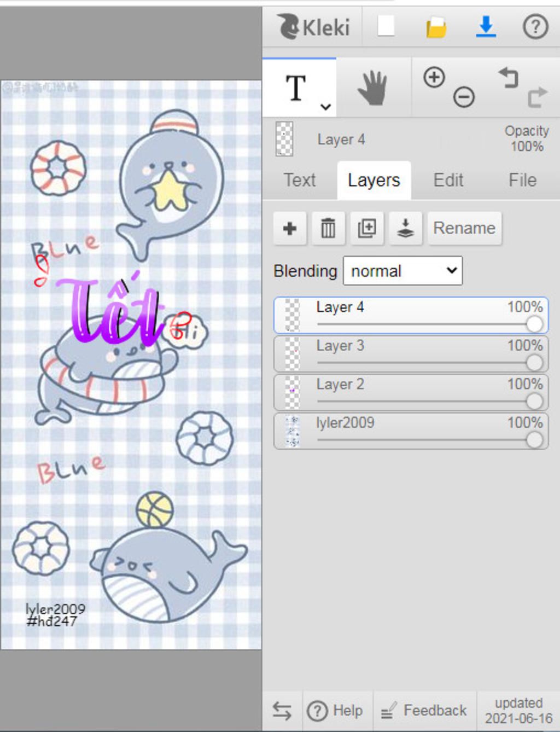Click Layer 3 thumbnail preview
The width and height of the screenshot is (560, 732).
[293, 354]
